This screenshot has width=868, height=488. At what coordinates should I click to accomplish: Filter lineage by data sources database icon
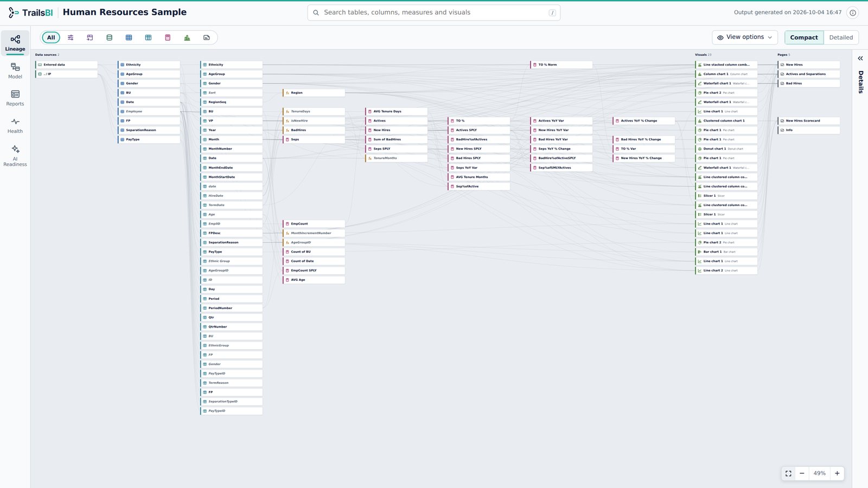[110, 37]
